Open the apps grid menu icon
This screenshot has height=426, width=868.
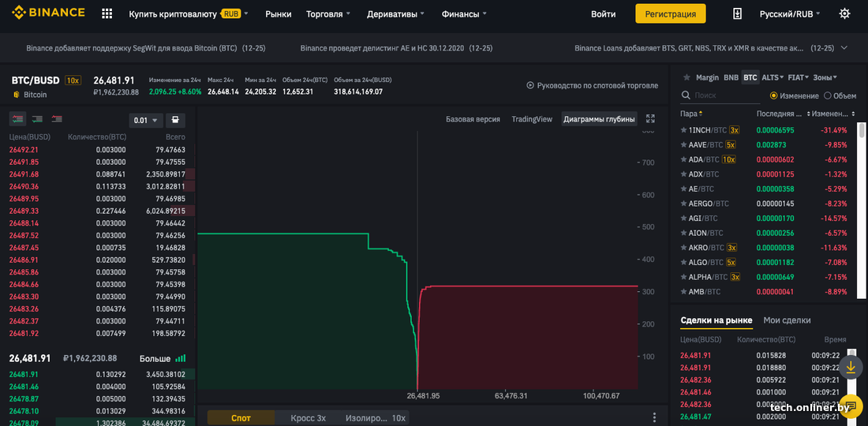pyautogui.click(x=107, y=14)
